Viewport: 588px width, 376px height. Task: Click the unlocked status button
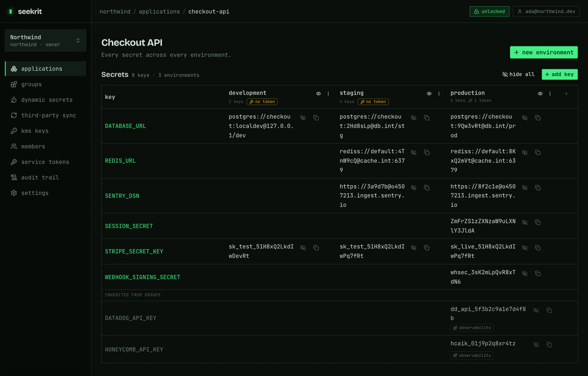(x=489, y=11)
